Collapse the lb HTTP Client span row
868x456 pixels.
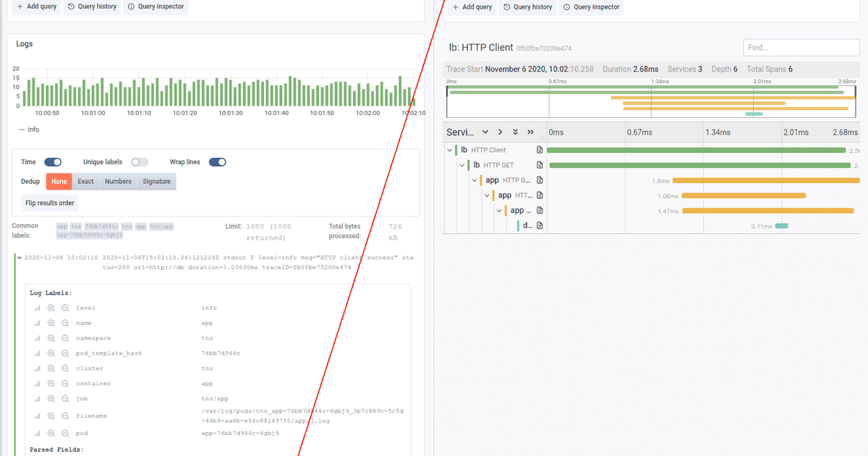click(x=448, y=150)
